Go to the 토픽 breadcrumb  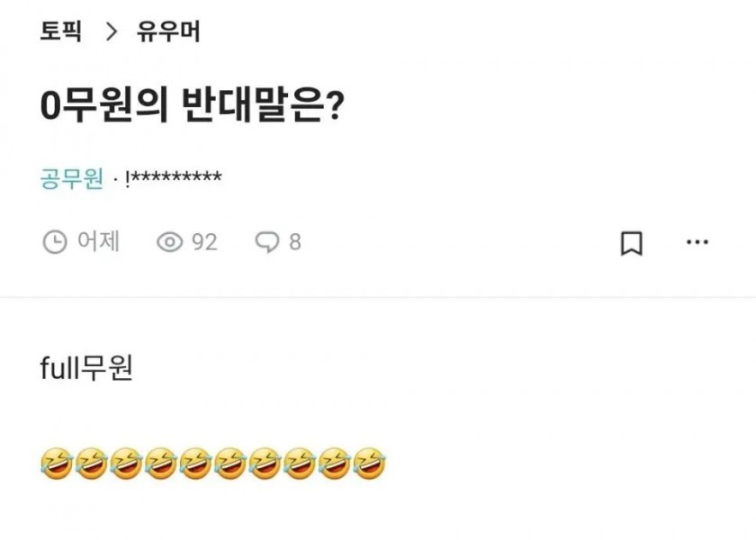61,32
